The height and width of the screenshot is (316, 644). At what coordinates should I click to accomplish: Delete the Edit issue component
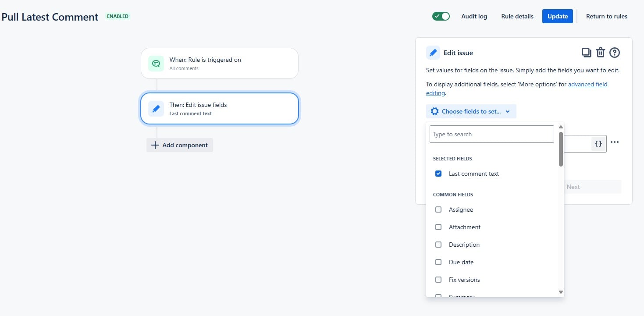(x=601, y=53)
